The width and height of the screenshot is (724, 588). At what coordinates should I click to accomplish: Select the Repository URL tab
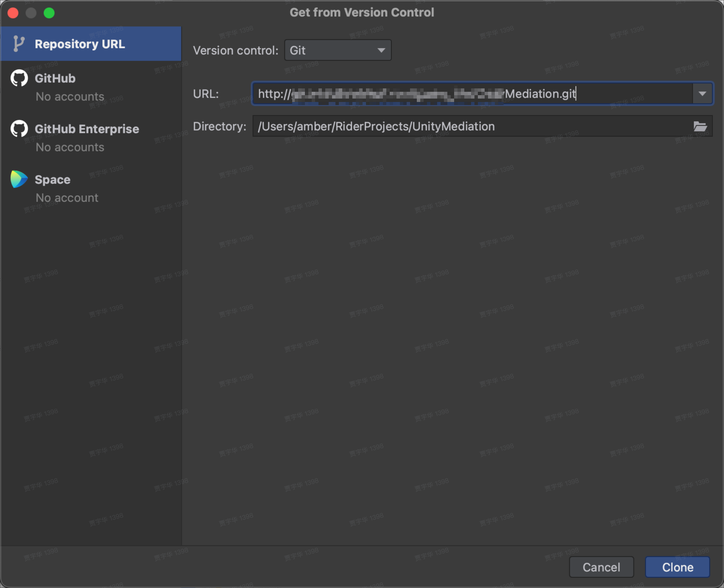coord(80,44)
